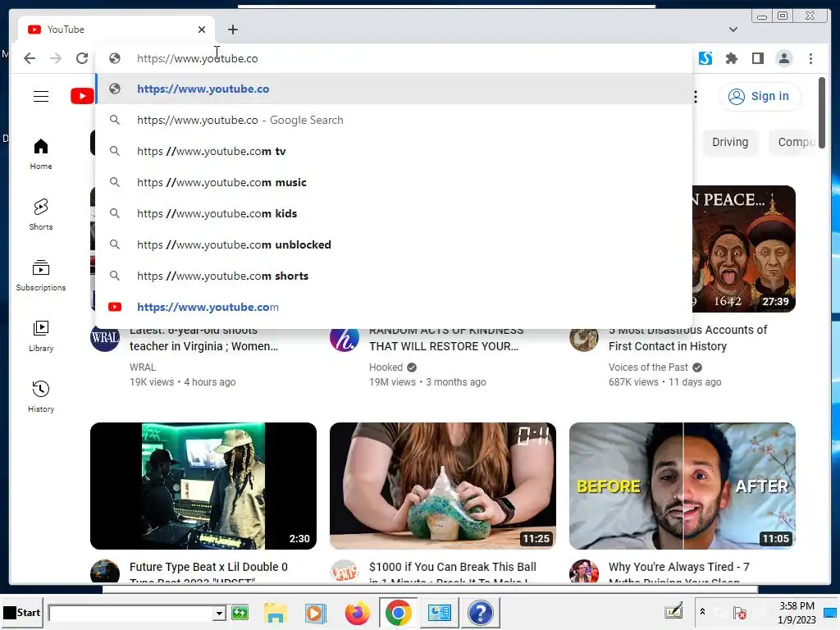The height and width of the screenshot is (630, 840).
Task: Open the Chrome profile avatar
Action: 783,58
